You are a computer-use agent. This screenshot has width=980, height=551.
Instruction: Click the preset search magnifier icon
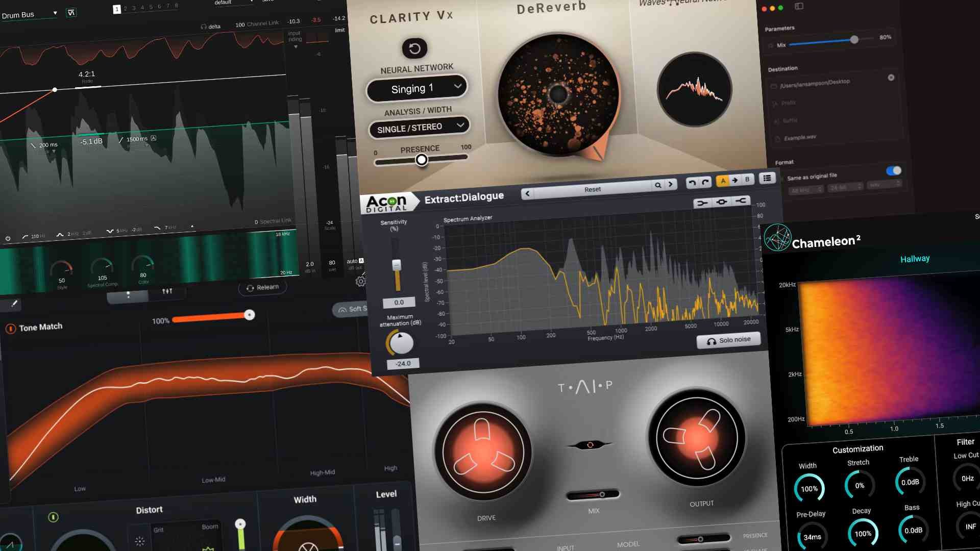658,185
